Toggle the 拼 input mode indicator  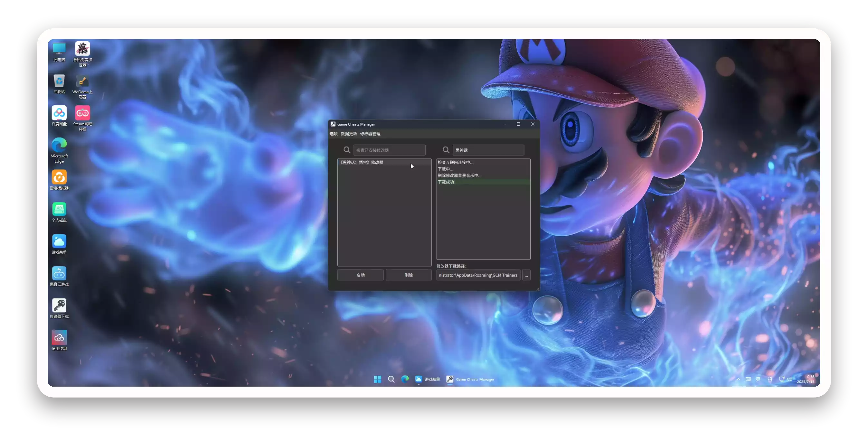(770, 379)
